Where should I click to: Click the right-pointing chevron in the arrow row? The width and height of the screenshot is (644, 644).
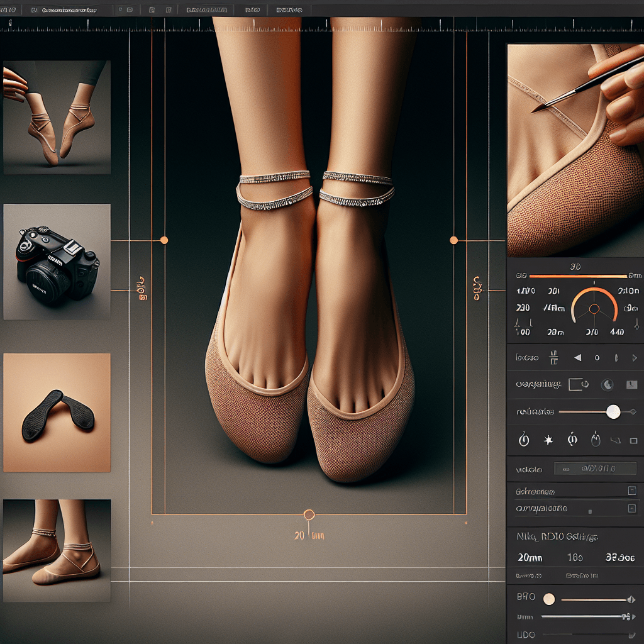pos(635,358)
